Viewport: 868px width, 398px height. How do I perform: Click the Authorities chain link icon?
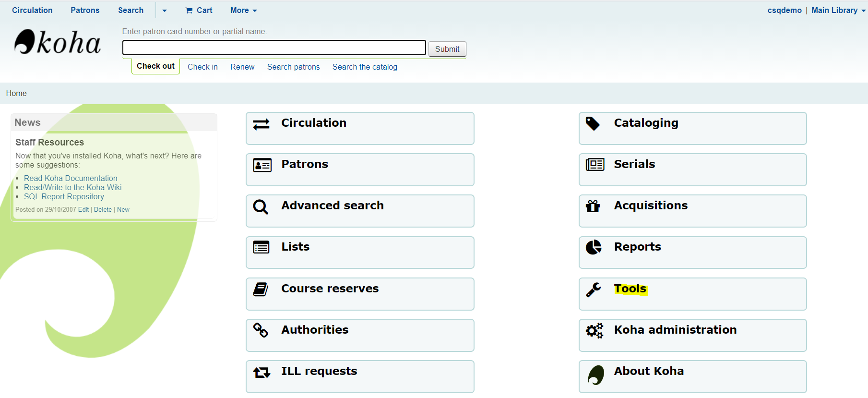click(261, 330)
